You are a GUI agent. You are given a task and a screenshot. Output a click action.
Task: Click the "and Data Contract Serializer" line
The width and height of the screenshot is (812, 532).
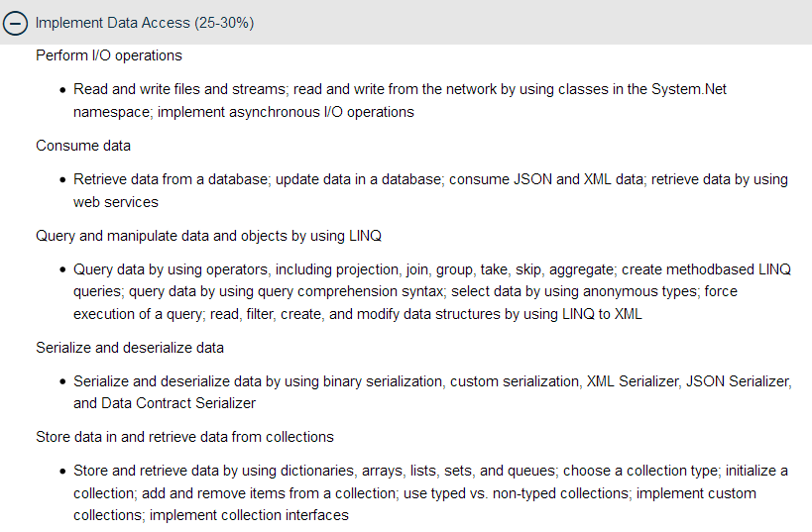[x=165, y=403]
